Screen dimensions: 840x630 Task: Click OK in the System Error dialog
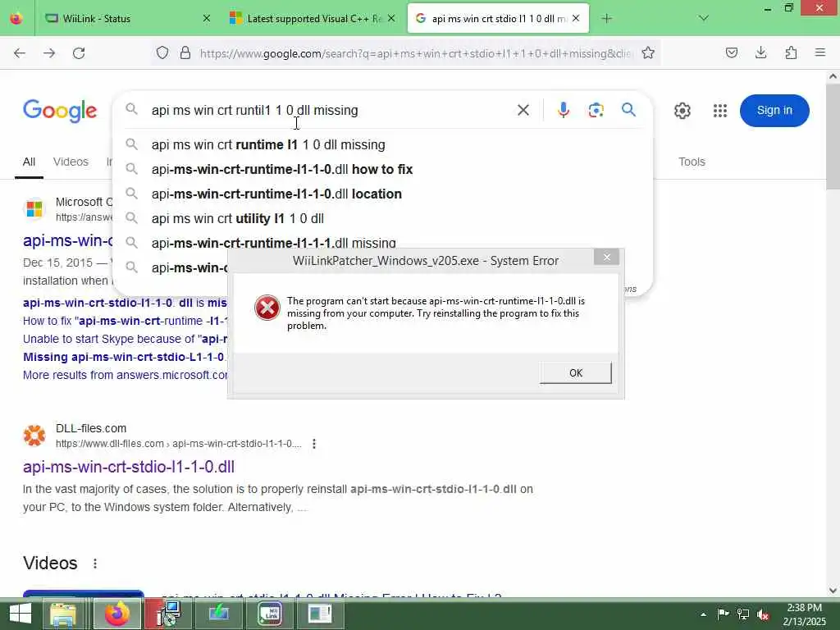point(575,373)
